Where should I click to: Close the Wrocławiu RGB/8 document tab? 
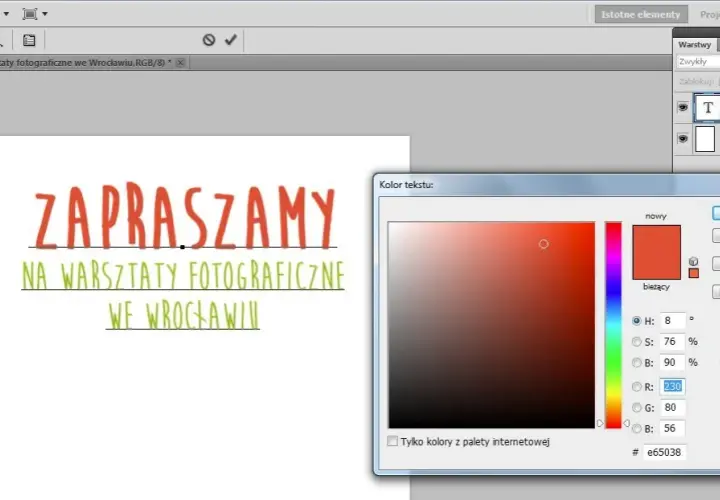tap(180, 62)
